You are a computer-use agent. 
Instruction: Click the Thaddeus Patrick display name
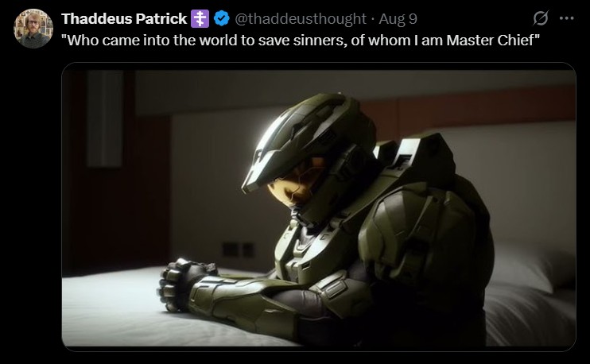click(124, 18)
